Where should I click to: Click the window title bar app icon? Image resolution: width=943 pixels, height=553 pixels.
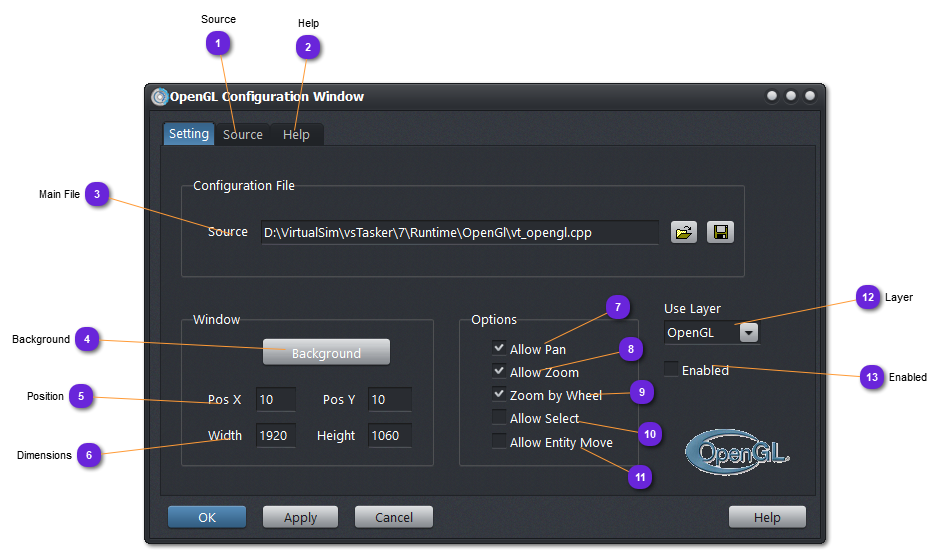pos(159,97)
